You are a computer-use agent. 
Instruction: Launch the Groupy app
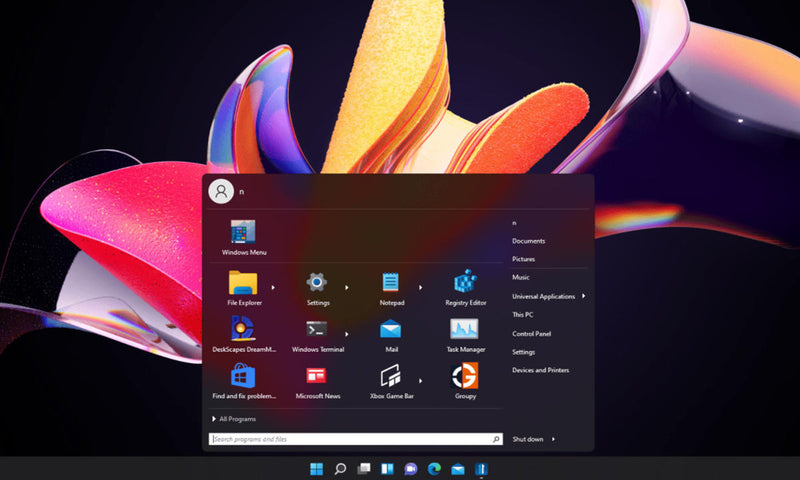pos(465,381)
